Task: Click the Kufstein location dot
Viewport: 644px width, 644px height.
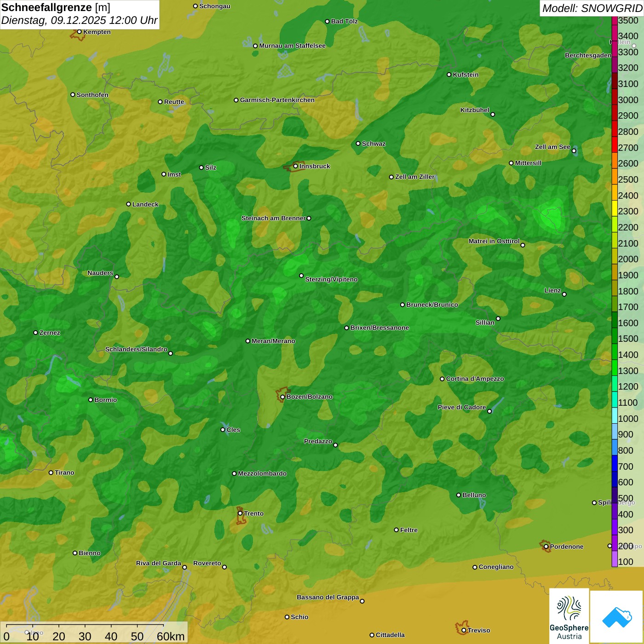Action: [449, 75]
